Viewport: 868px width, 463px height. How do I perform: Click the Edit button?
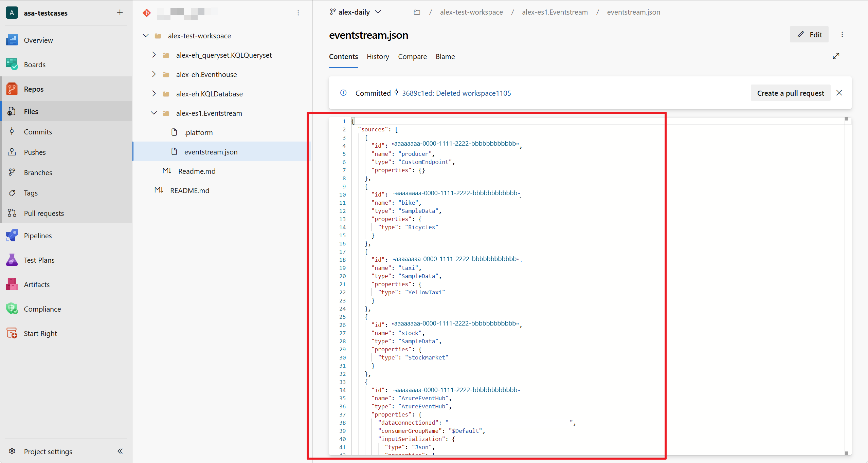(x=809, y=35)
